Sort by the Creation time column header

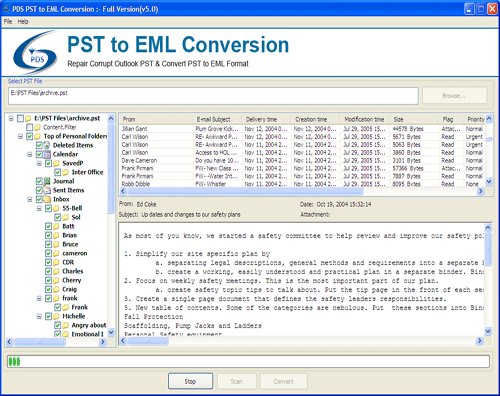[316, 119]
